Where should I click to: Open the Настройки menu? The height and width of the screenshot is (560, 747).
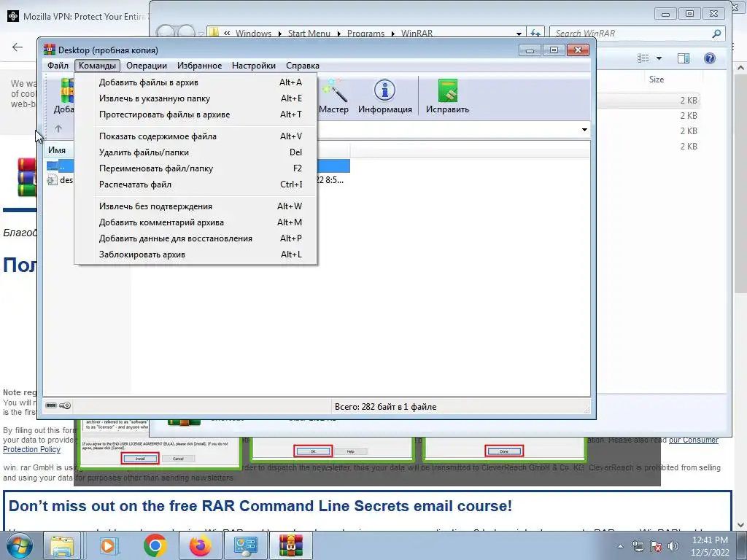254,66
